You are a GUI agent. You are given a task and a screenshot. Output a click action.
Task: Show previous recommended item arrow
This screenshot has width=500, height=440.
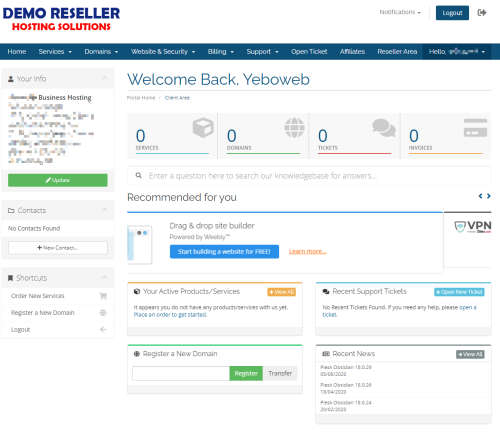480,196
